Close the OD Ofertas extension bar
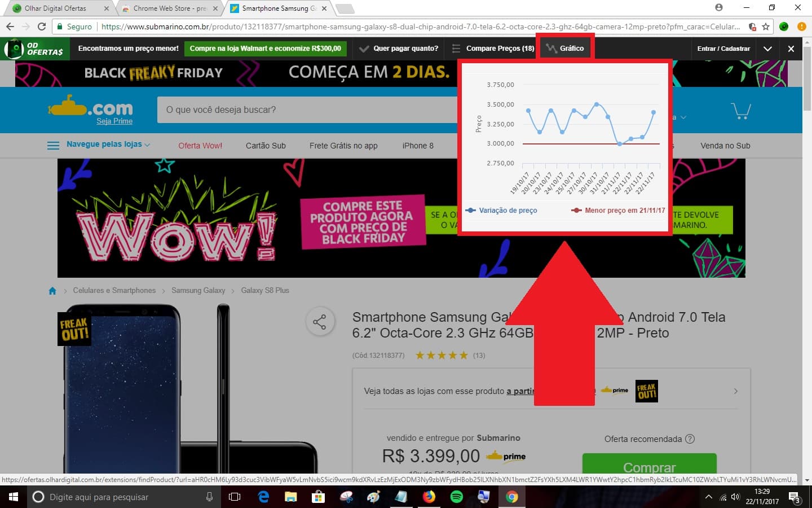 (791, 49)
